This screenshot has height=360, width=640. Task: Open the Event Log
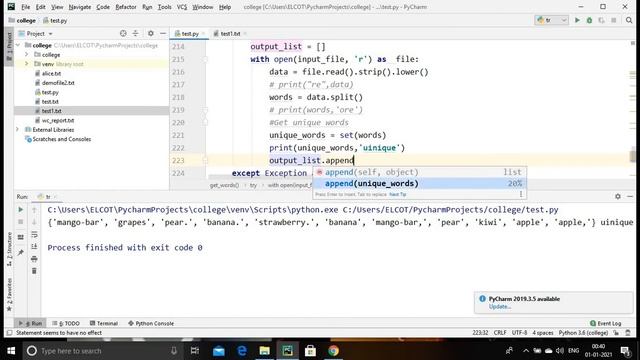click(x=605, y=323)
